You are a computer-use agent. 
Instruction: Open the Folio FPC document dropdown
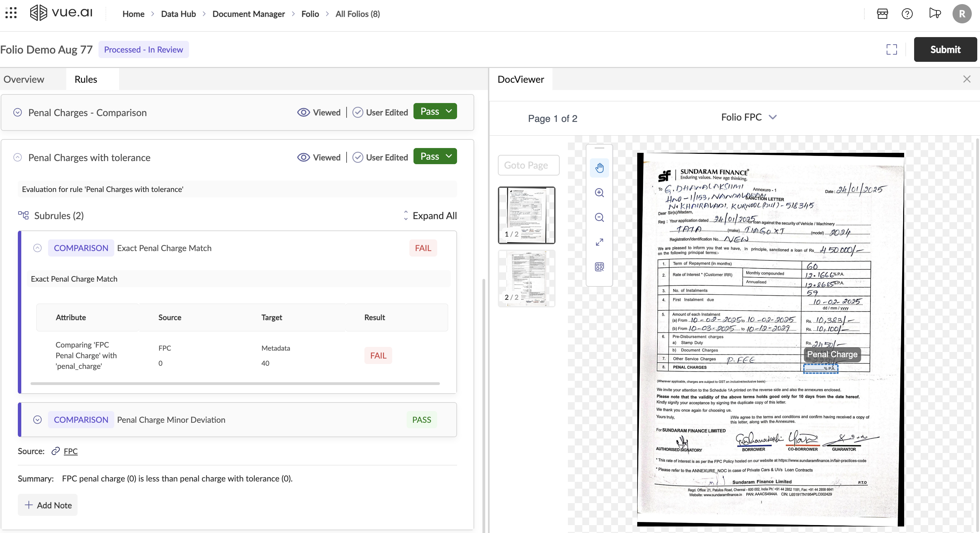[748, 117]
